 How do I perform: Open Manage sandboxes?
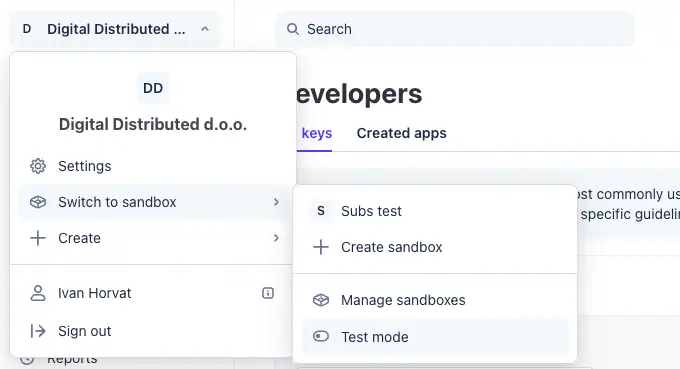pos(435,300)
